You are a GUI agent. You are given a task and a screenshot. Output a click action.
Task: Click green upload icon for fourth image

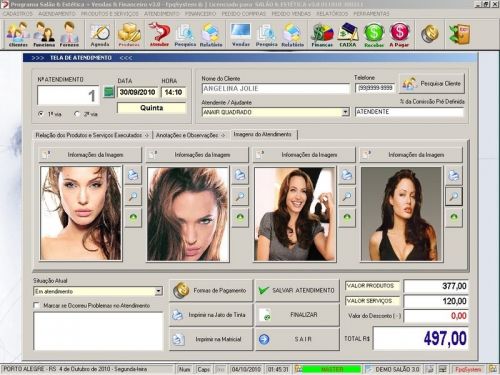(454, 218)
